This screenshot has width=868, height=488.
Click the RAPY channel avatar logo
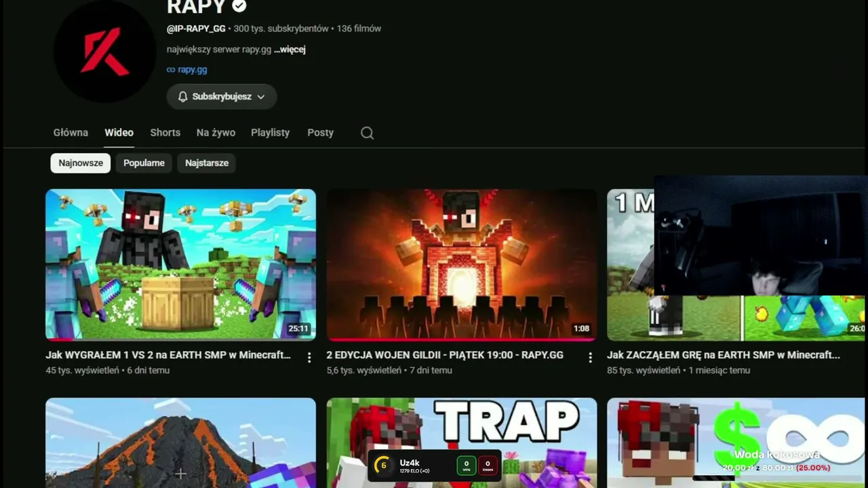point(105,52)
